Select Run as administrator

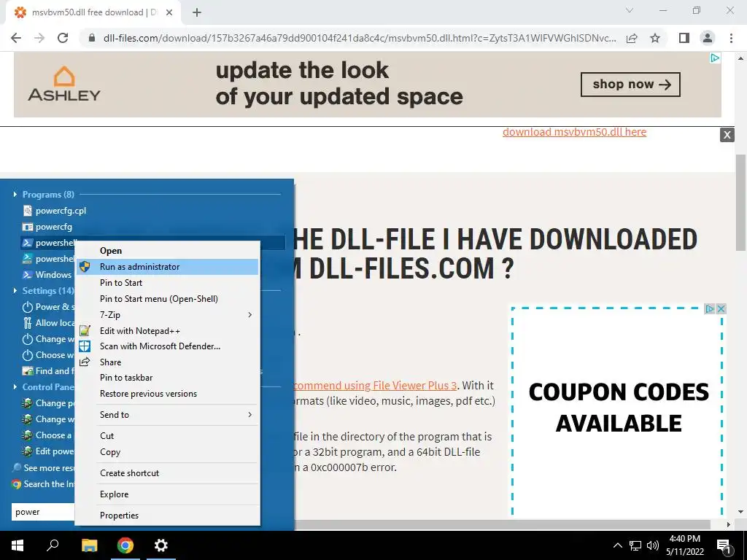click(x=167, y=267)
